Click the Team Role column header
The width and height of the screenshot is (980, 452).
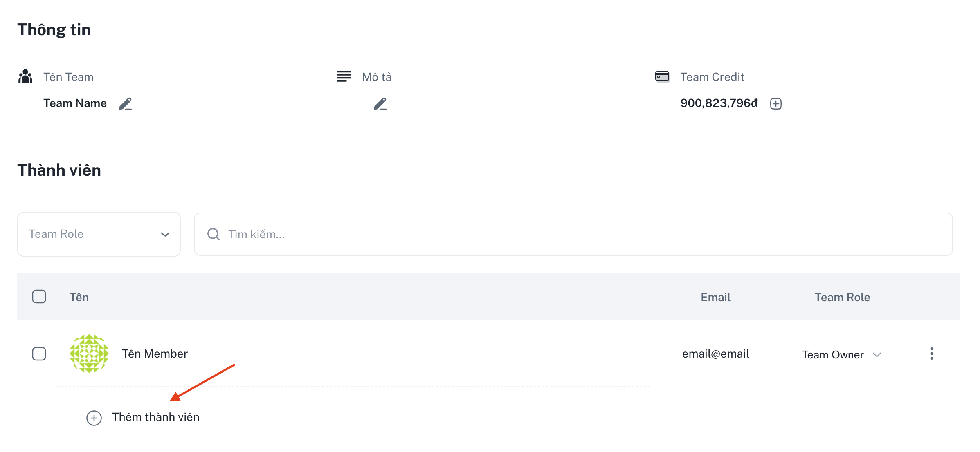842,297
